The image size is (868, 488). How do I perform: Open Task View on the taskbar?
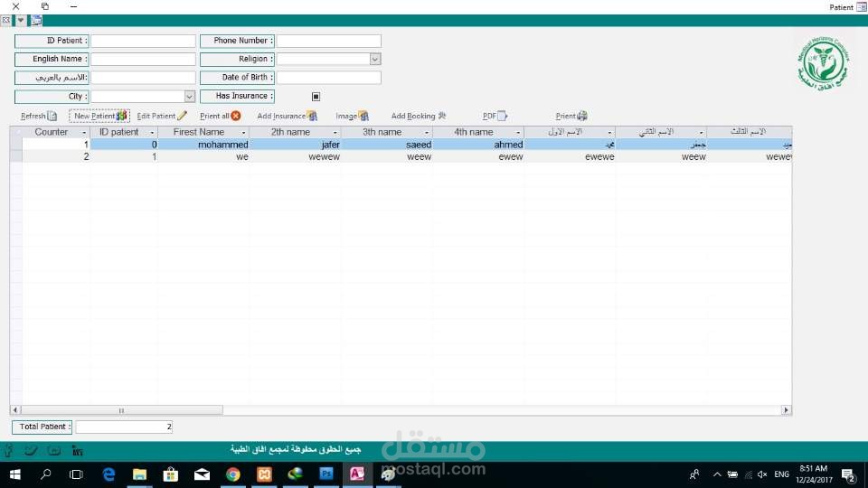[x=76, y=474]
